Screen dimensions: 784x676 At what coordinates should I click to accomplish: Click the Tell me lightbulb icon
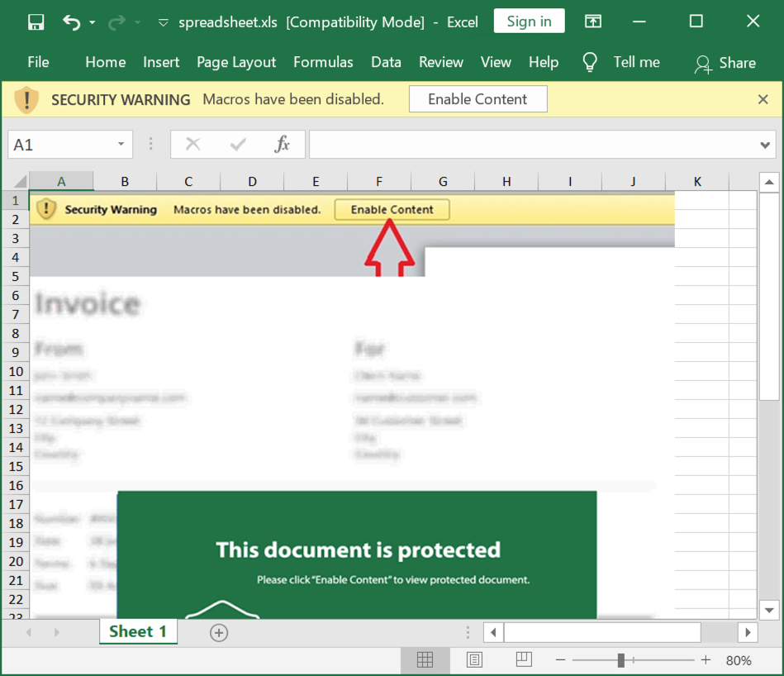click(x=590, y=63)
